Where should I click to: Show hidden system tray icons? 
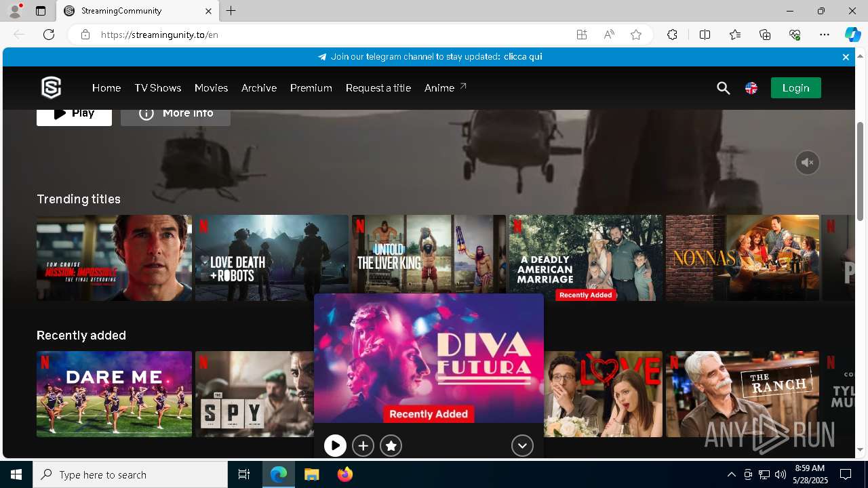pyautogui.click(x=731, y=474)
